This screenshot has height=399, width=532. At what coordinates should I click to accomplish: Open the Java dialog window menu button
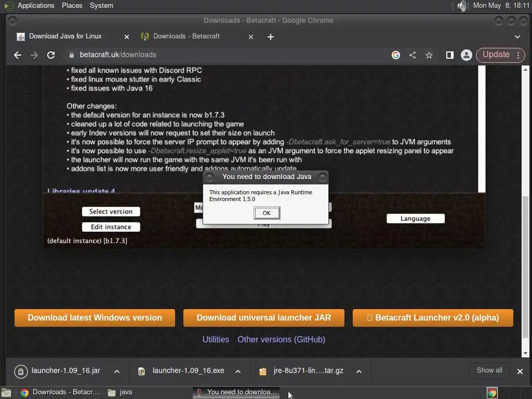click(x=210, y=177)
